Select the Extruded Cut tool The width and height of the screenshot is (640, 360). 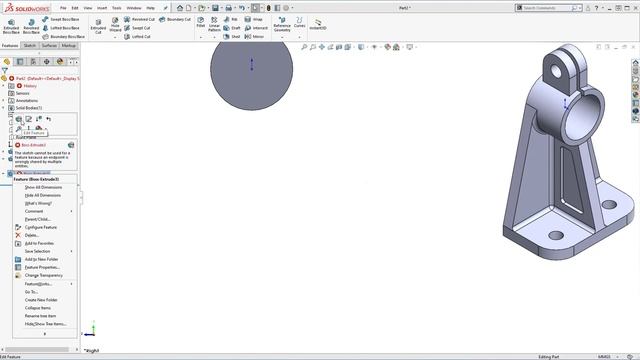pyautogui.click(x=98, y=26)
